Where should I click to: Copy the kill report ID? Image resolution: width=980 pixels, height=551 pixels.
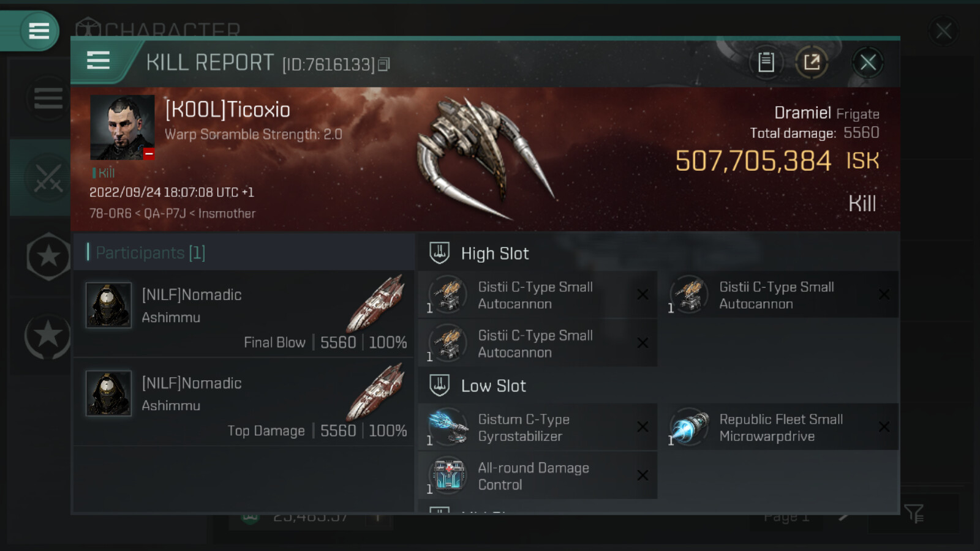(x=384, y=64)
